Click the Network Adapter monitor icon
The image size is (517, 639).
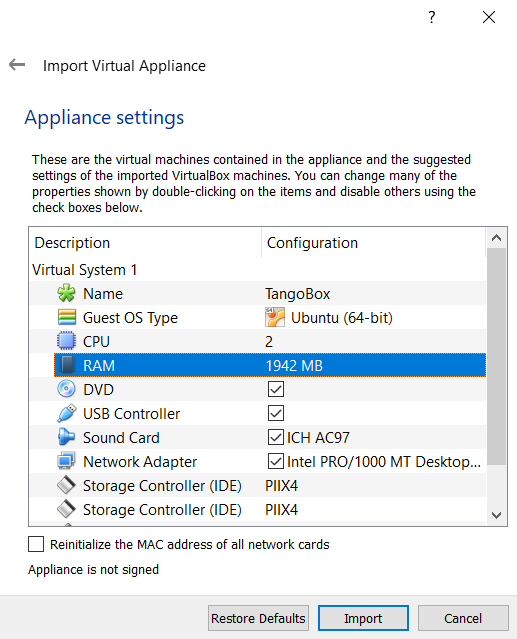pyautogui.click(x=66, y=461)
